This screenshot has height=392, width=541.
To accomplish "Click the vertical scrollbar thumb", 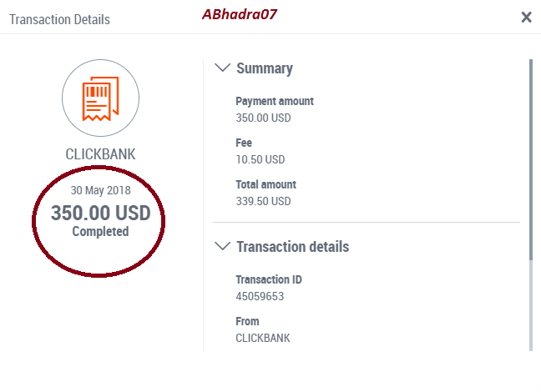I will (531, 160).
